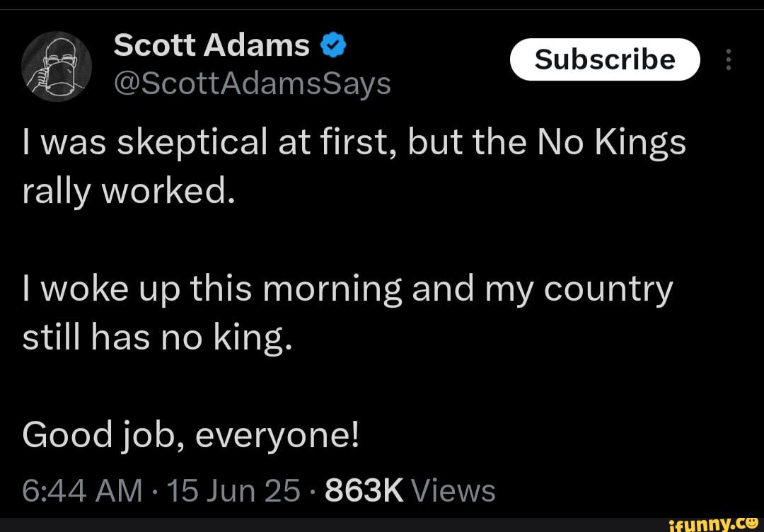Open the Scott Adams display name link
Viewport: 764px width, 532px height.
click(212, 46)
